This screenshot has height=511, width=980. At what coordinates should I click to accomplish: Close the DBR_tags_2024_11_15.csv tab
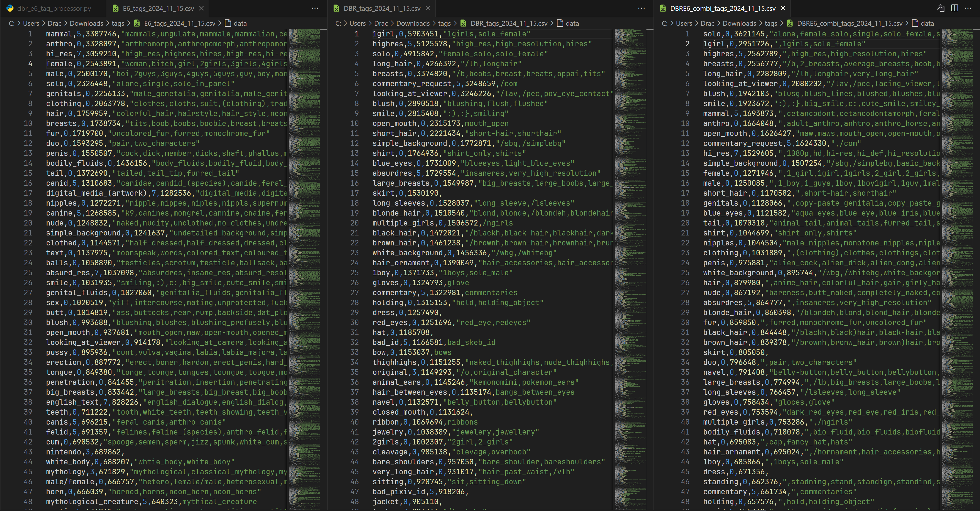click(428, 8)
